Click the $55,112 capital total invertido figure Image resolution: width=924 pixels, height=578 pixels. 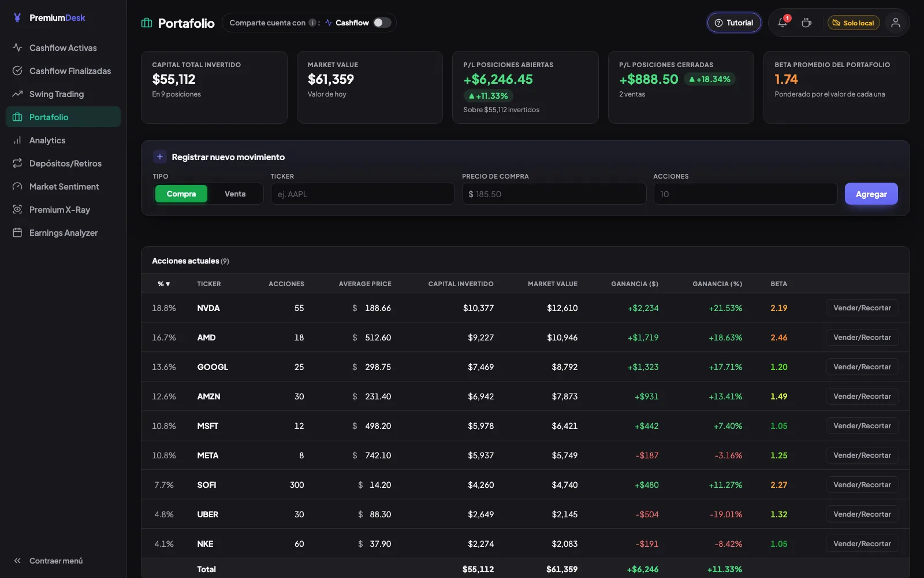(x=174, y=79)
